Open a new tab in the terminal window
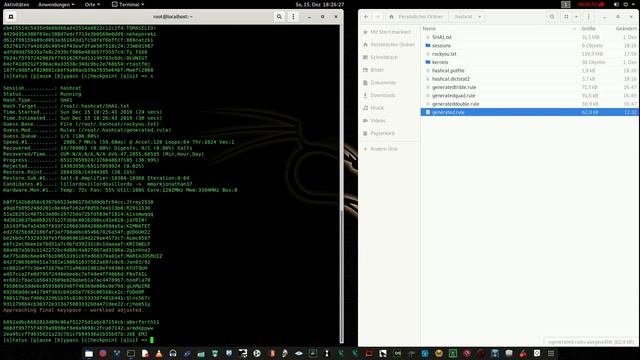This screenshot has width=640, height=360. coord(11,17)
